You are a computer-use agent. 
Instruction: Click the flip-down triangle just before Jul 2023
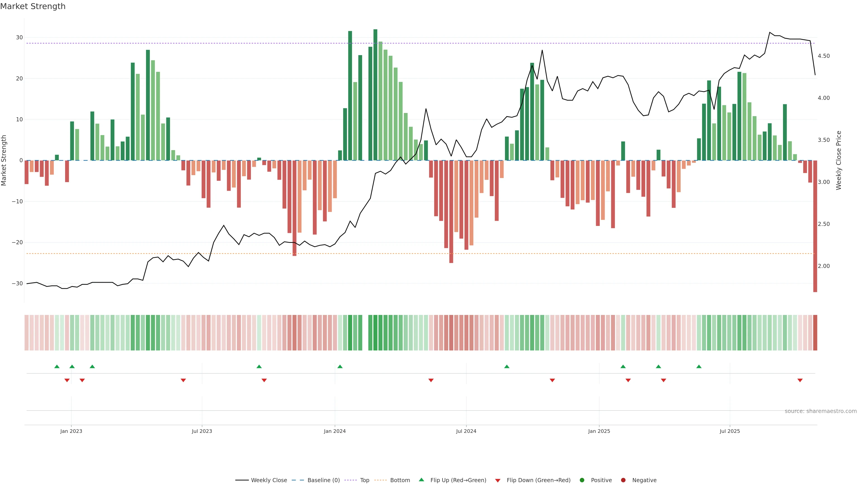[x=183, y=380]
